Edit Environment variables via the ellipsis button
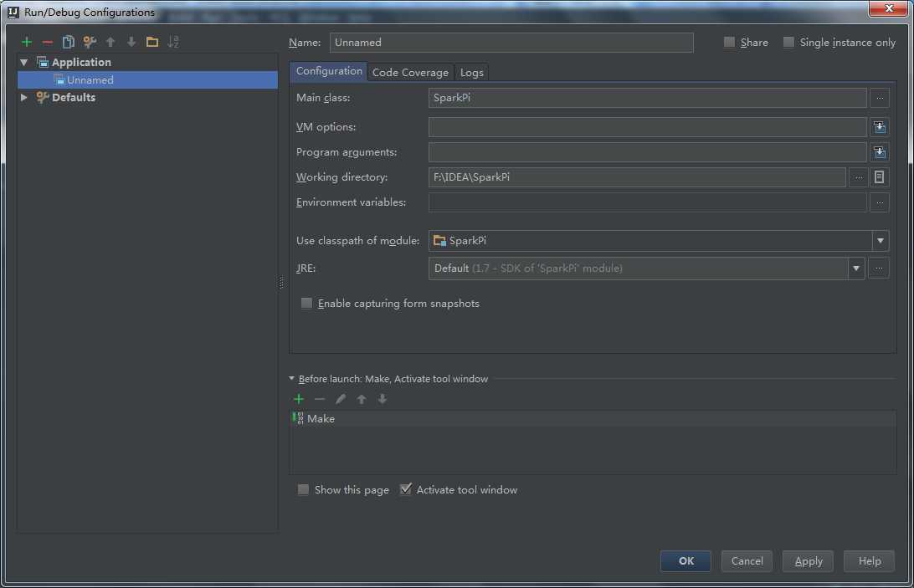The image size is (914, 588). point(880,202)
